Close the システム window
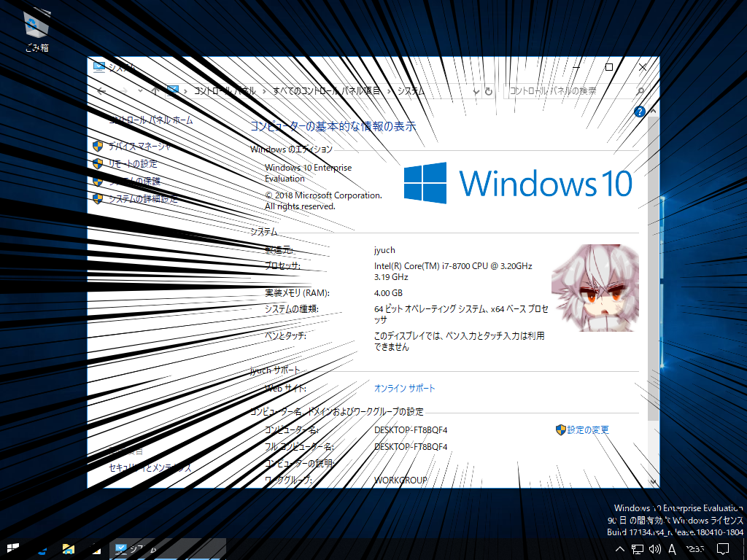The width and height of the screenshot is (747, 560). coord(643,67)
